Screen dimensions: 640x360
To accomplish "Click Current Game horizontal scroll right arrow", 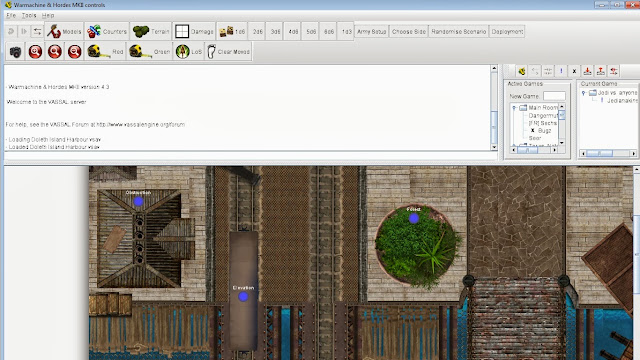I will 633,153.
